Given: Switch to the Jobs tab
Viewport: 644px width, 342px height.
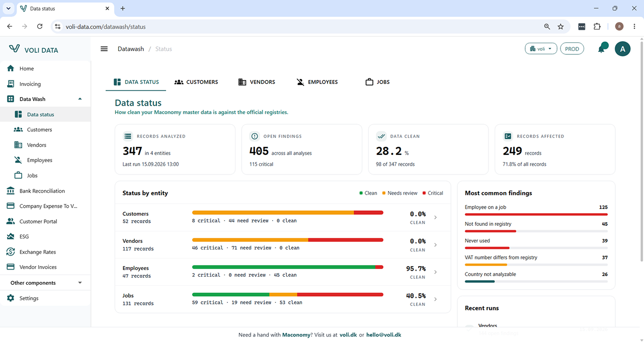Looking at the screenshot, I should [377, 82].
